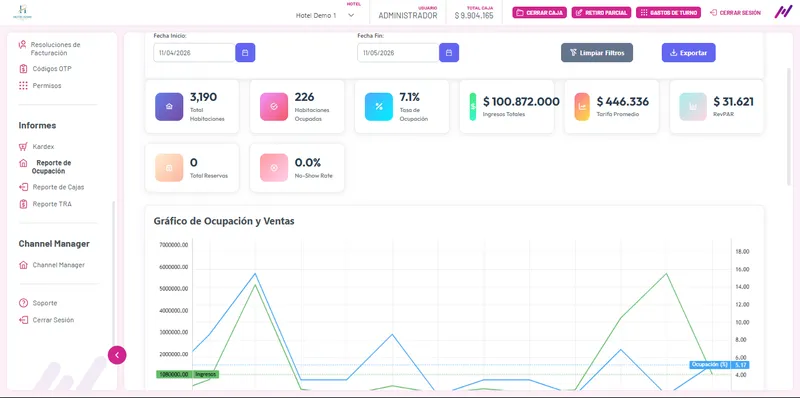Click the 7.1% occupancy rate value
The image size is (800, 398).
pyautogui.click(x=409, y=97)
